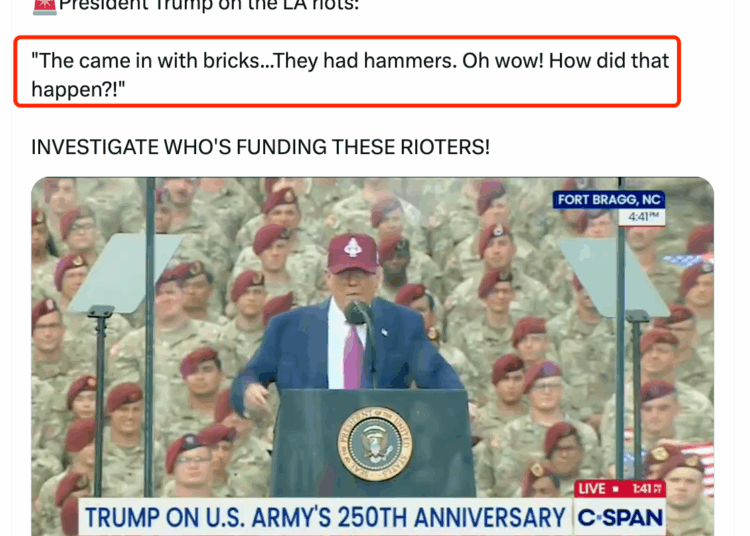The height and width of the screenshot is (536, 750).
Task: Click the "INVESTIGATE WHO'S FUNDING THESE RIOTERS!" line
Action: click(x=261, y=147)
